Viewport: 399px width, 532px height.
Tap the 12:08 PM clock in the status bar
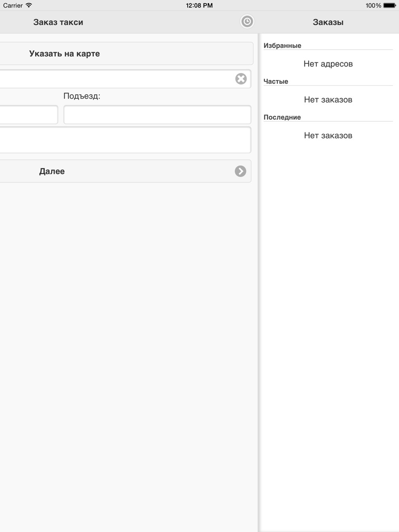click(199, 5)
